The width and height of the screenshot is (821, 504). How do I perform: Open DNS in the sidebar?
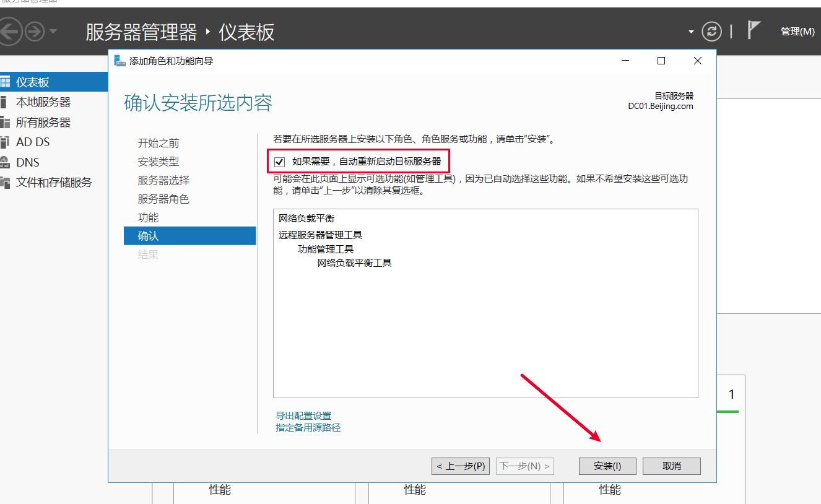coord(28,162)
